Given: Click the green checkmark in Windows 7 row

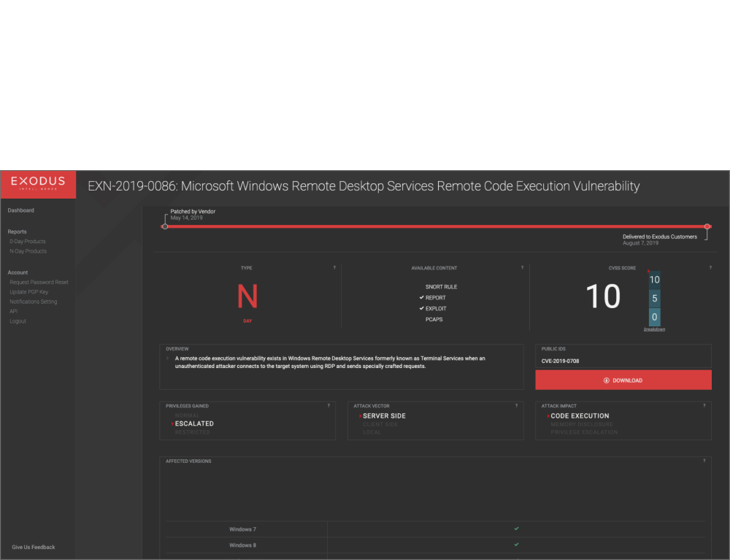Looking at the screenshot, I should 516,529.
